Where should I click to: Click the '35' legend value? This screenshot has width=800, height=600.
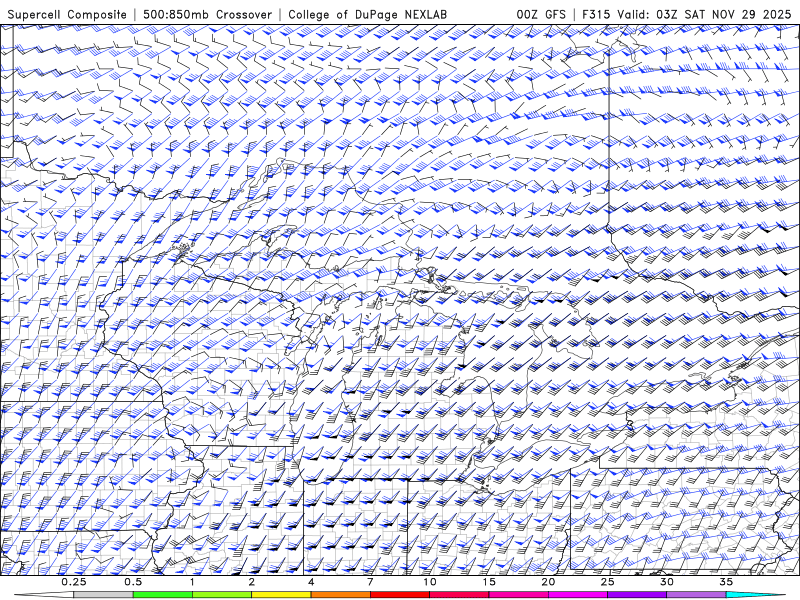(726, 582)
